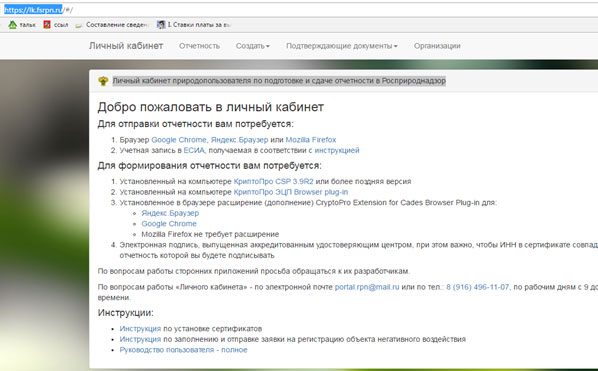This screenshot has height=371, width=598.
Task: Expand the Подтверждающие документы dropdown
Action: 342,46
